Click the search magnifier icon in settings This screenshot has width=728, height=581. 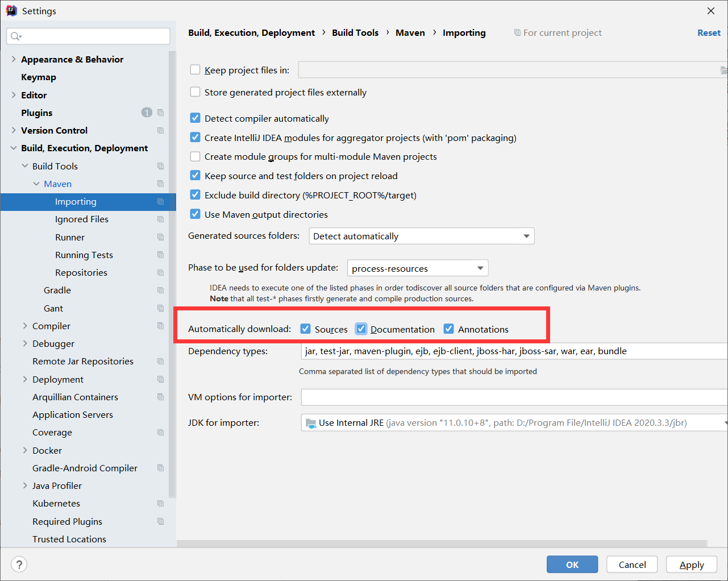tap(15, 36)
